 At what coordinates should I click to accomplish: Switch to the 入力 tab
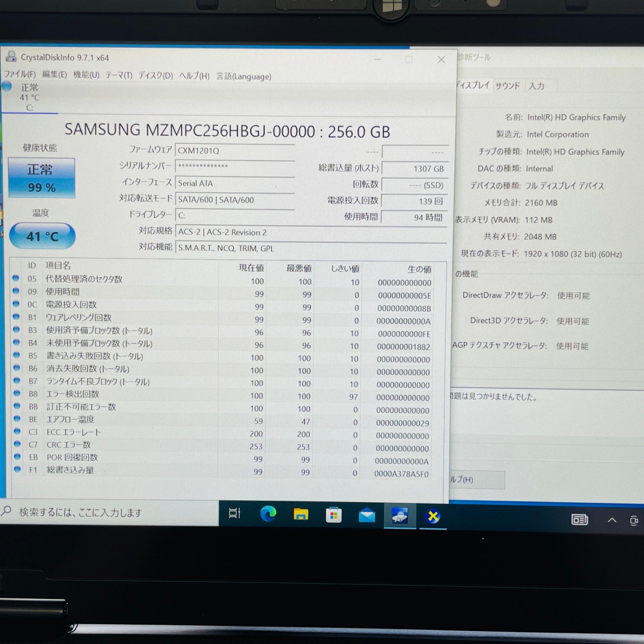pyautogui.click(x=536, y=86)
